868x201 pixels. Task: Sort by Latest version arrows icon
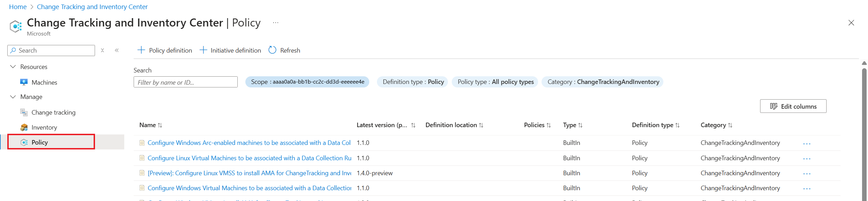tap(413, 125)
